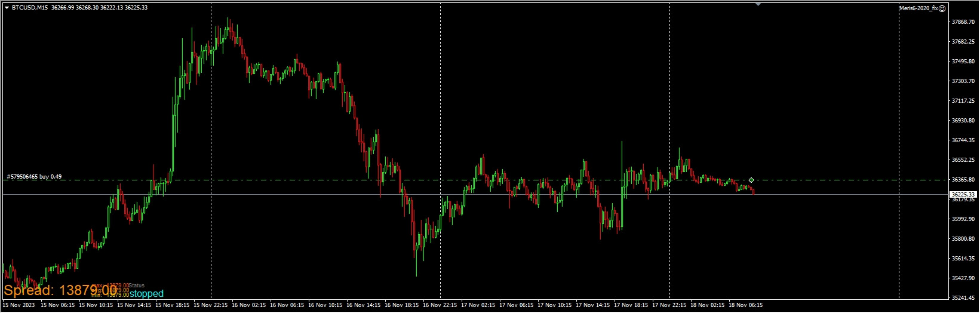The height and width of the screenshot is (313, 980).
Task: Click time axis label 18 Nov 06:15
Action: click(x=746, y=305)
